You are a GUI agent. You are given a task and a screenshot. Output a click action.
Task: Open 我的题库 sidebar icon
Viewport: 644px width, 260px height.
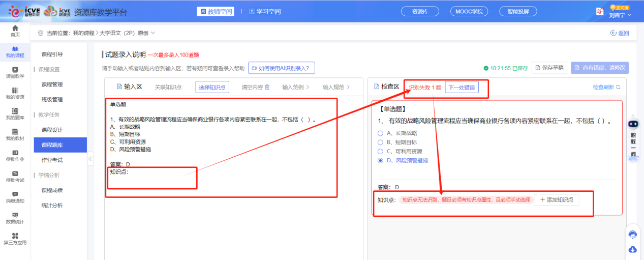pos(15,111)
